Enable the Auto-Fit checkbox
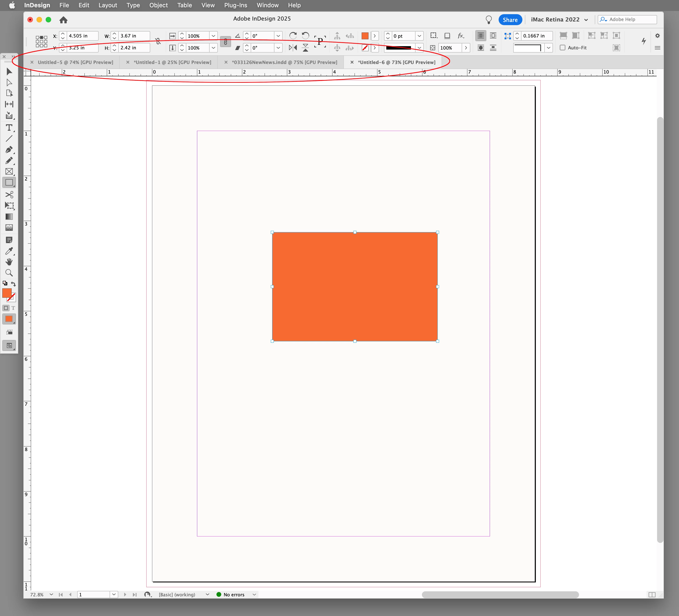Viewport: 679px width, 616px height. 563,48
